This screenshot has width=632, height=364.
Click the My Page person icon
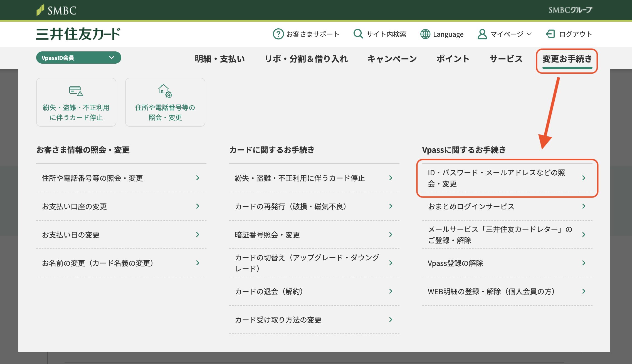pyautogui.click(x=482, y=34)
